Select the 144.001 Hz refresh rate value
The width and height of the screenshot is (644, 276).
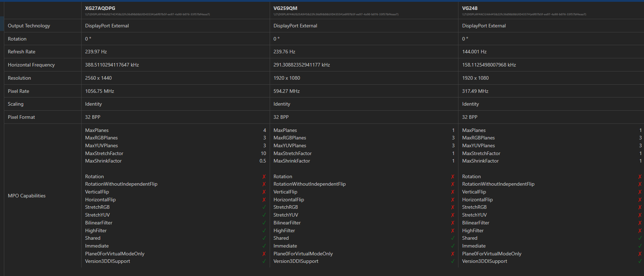[474, 52]
